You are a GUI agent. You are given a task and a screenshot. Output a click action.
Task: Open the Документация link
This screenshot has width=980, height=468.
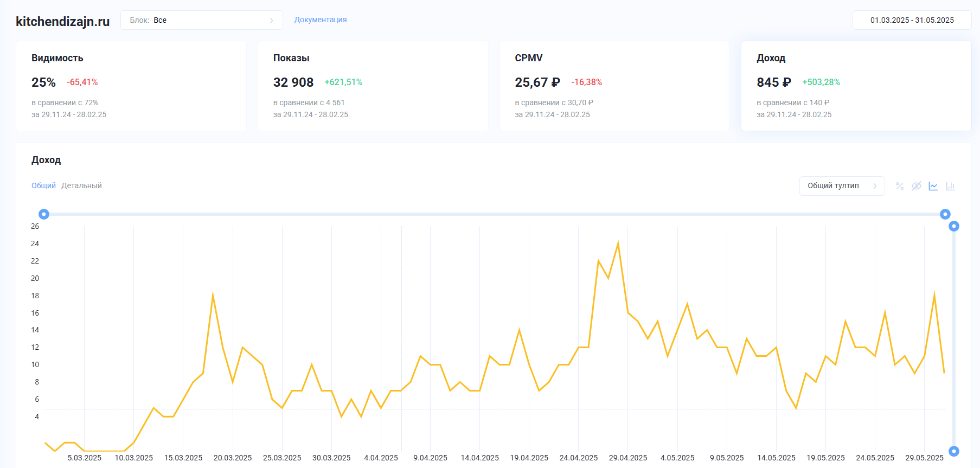[x=320, y=20]
